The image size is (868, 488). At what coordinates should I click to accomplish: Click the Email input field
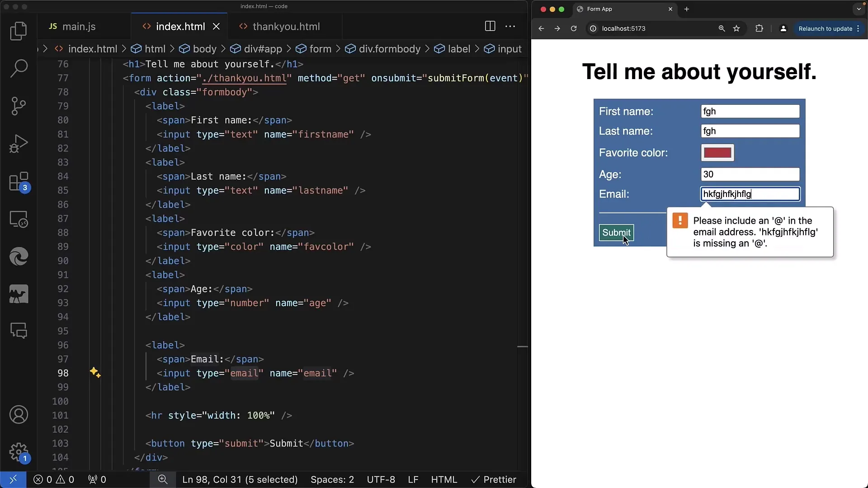(750, 194)
